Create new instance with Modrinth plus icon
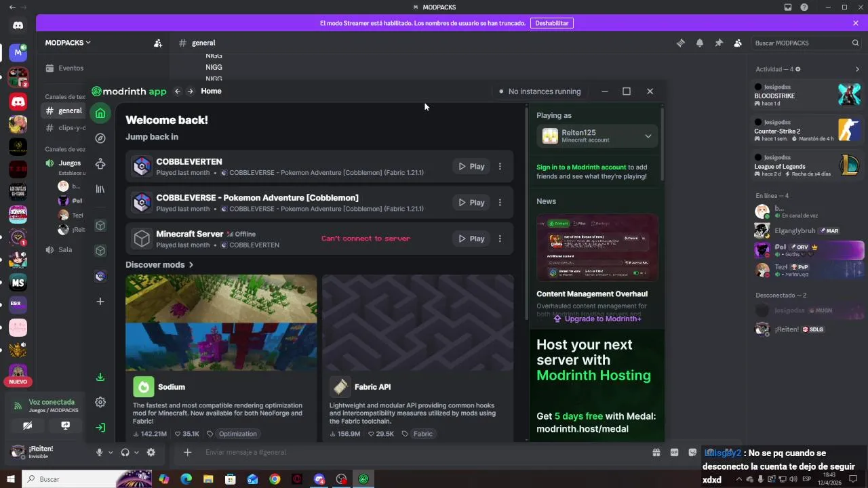868x488 pixels. tap(100, 301)
